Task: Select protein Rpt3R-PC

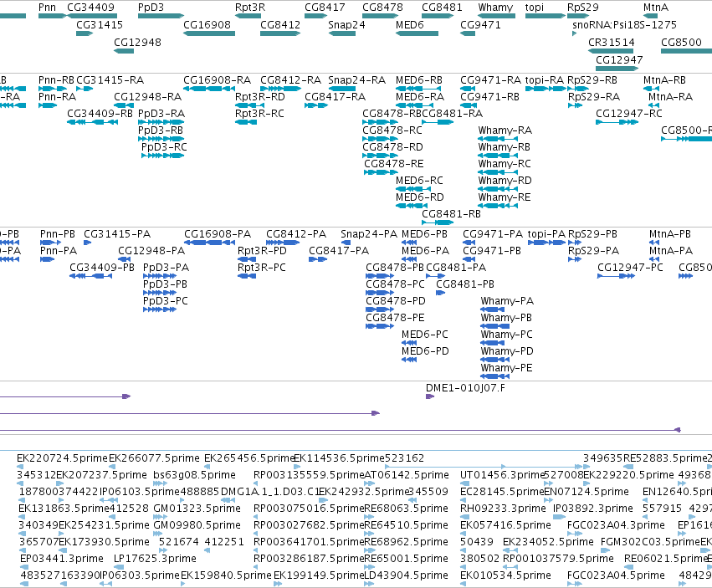Action: tap(247, 276)
